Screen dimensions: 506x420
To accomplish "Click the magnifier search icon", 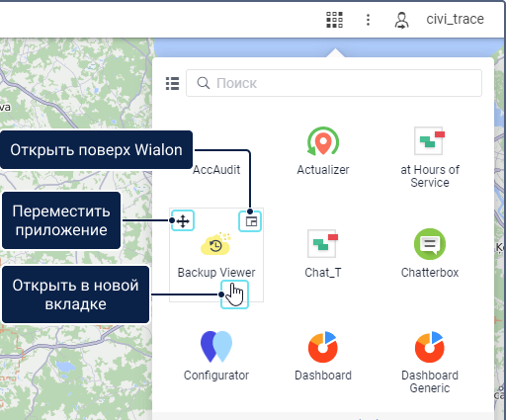I will tap(203, 83).
